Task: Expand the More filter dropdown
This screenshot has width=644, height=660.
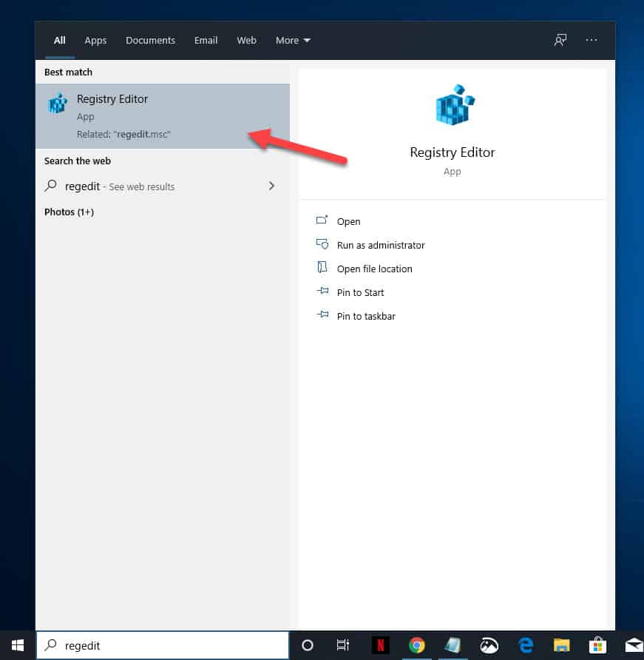Action: pos(293,41)
